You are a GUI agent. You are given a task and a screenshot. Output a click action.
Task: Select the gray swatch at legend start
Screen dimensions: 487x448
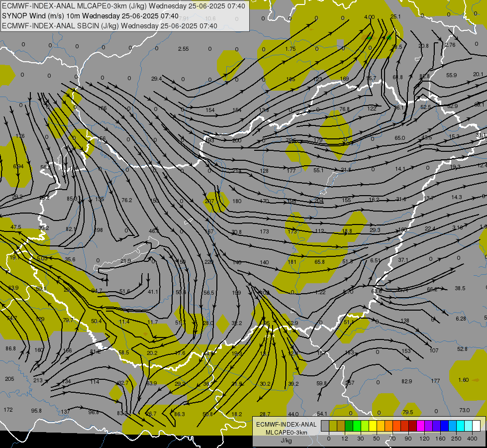pyautogui.click(x=325, y=426)
